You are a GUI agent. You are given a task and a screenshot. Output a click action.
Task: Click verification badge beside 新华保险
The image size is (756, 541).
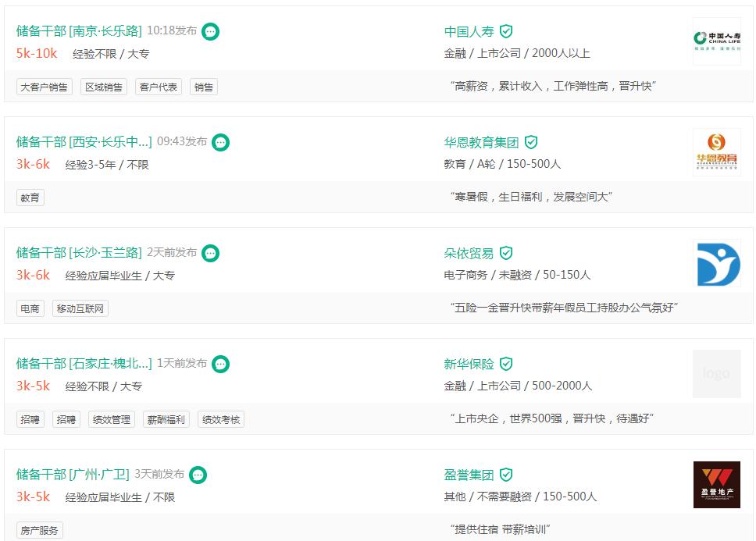pyautogui.click(x=507, y=363)
